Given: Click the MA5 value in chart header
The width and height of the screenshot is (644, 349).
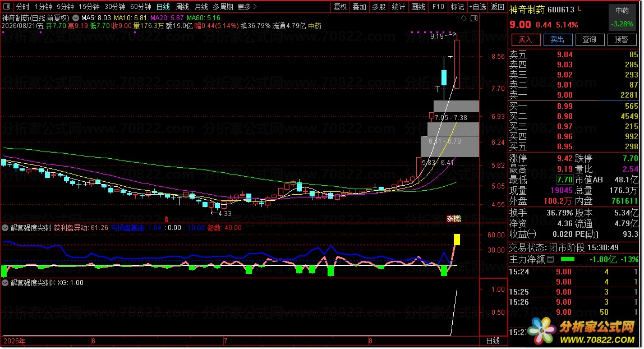Looking at the screenshot, I should coord(96,18).
